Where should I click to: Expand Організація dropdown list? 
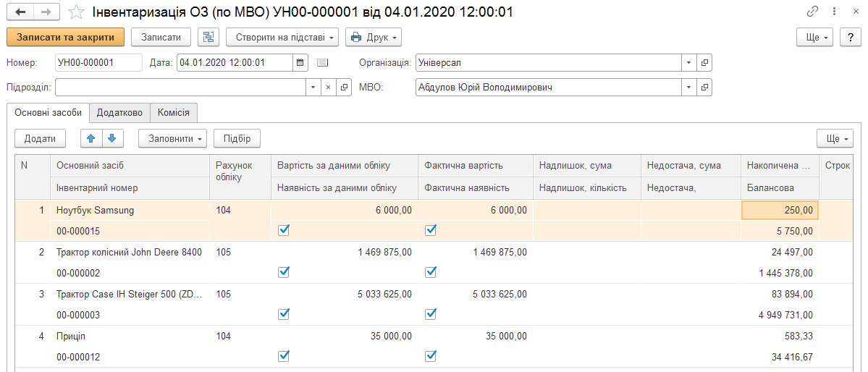[689, 62]
